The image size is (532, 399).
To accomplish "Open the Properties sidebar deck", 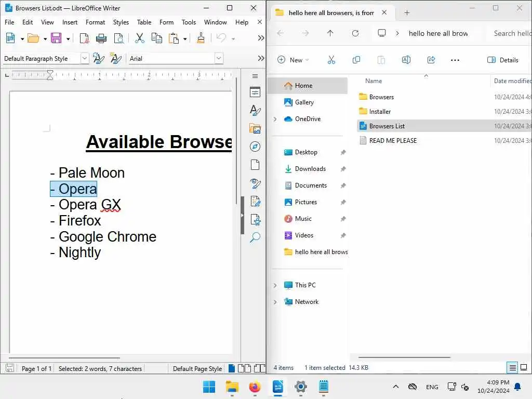I will (x=255, y=92).
